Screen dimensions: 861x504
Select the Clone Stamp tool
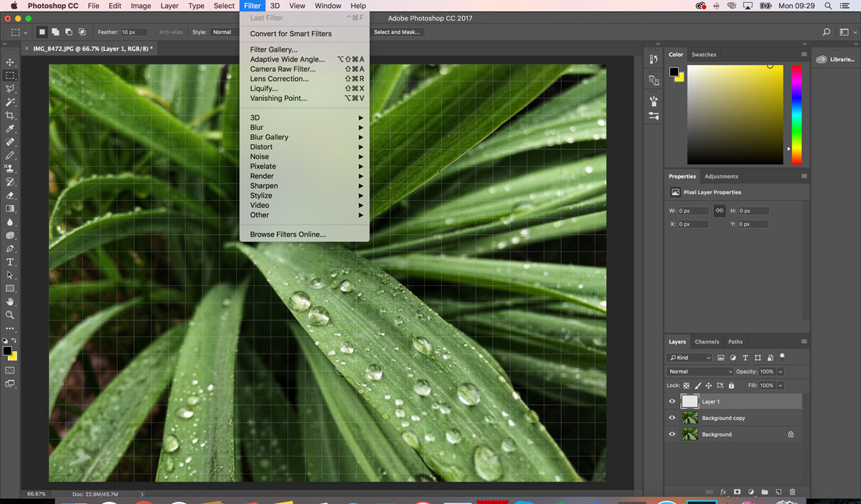pyautogui.click(x=10, y=168)
